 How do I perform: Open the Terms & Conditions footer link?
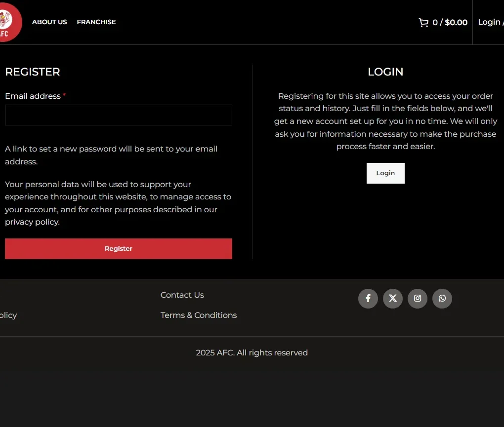[x=199, y=315]
